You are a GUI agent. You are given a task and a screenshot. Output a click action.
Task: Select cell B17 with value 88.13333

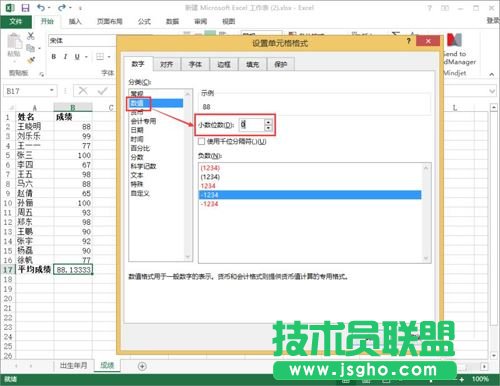tap(73, 269)
